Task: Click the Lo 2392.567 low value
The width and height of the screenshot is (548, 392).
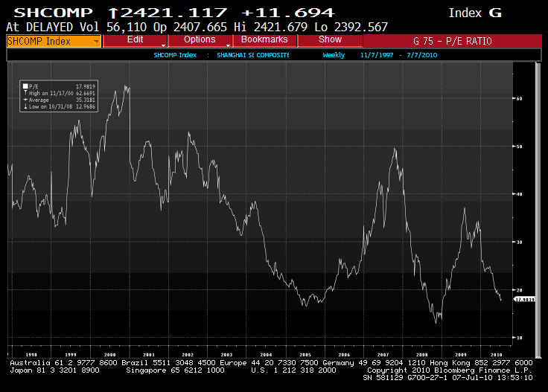Action: pyautogui.click(x=351, y=27)
